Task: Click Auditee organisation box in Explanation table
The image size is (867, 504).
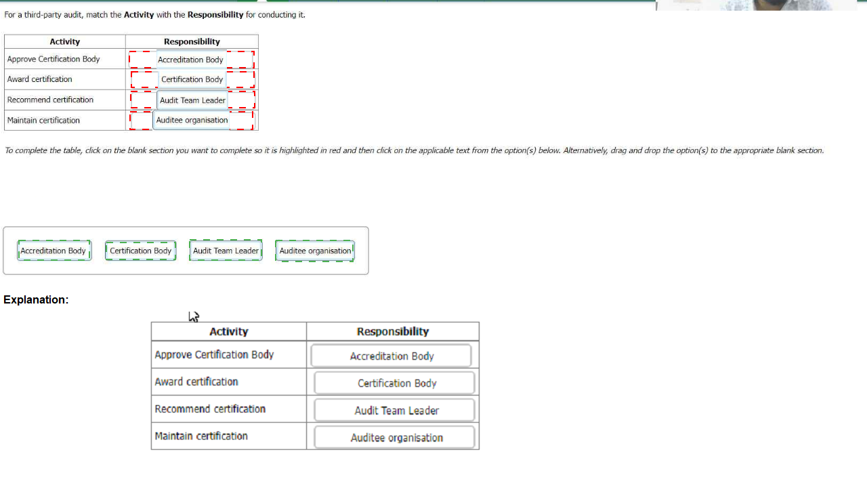Action: [396, 438]
